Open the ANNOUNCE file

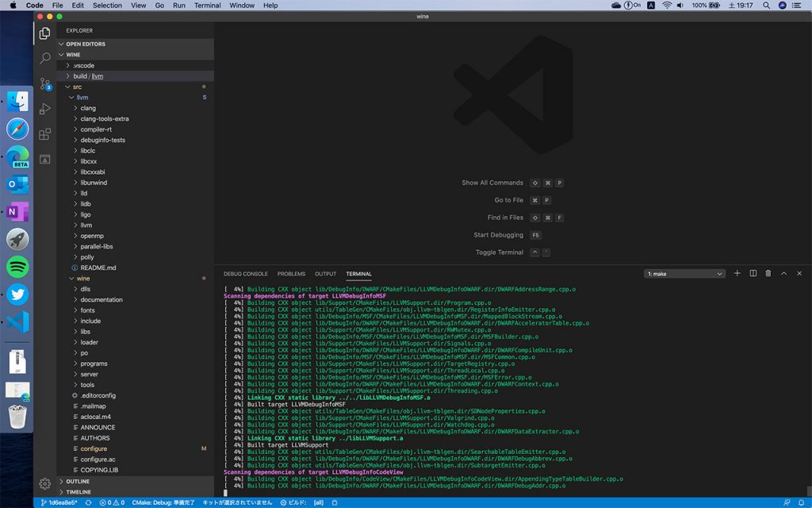click(x=135, y=427)
